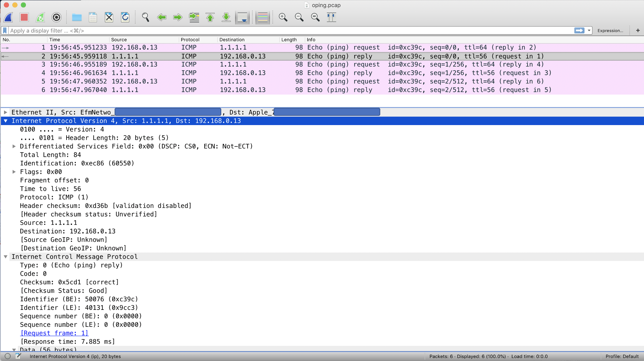
Task: Follow the Request frame: 1 link
Action: tap(54, 333)
